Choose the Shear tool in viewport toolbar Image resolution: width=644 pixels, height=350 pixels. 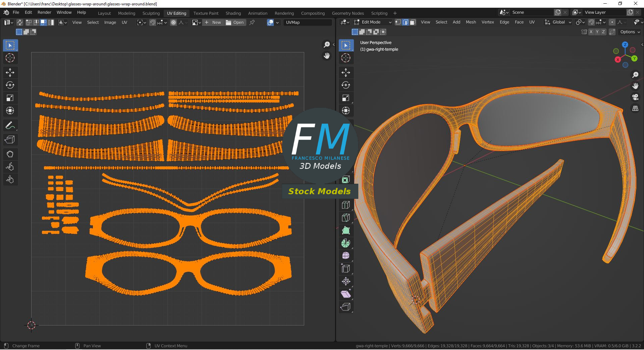point(345,294)
